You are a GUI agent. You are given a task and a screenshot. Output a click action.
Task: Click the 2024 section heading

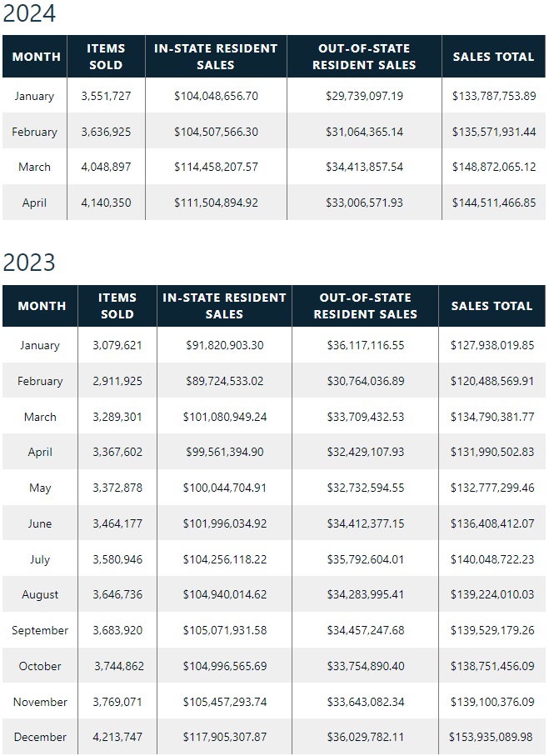(x=29, y=14)
